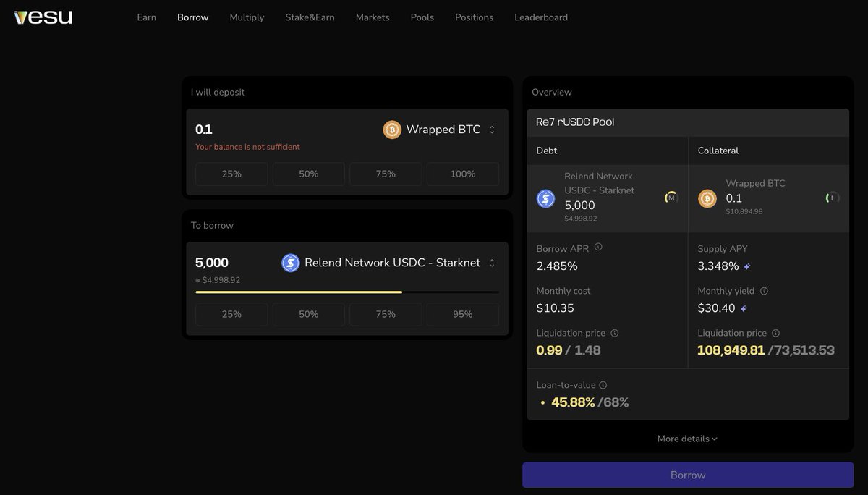868x495 pixels.
Task: Click the borrow amount field showing 5,000
Action: coord(212,263)
